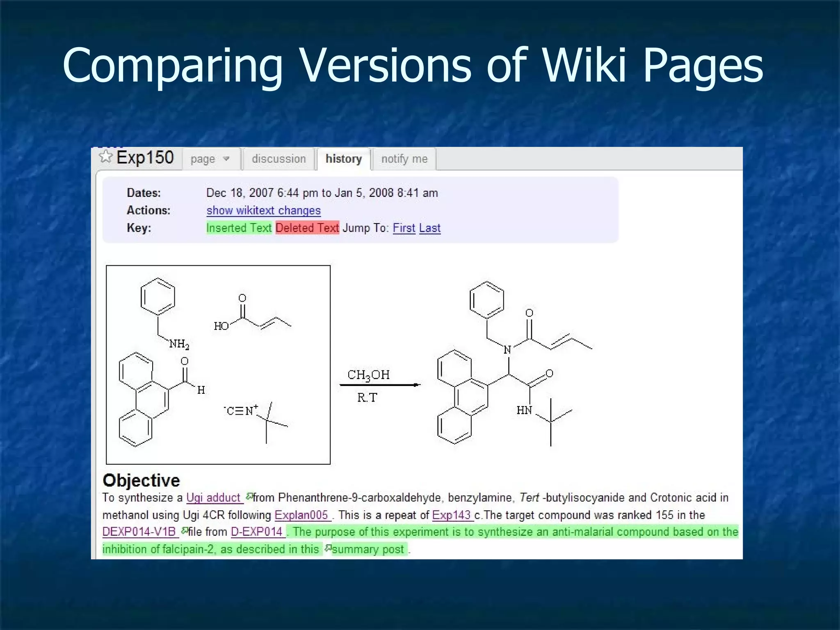Select the history tab
Viewport: 840px width, 630px height.
pyautogui.click(x=344, y=159)
